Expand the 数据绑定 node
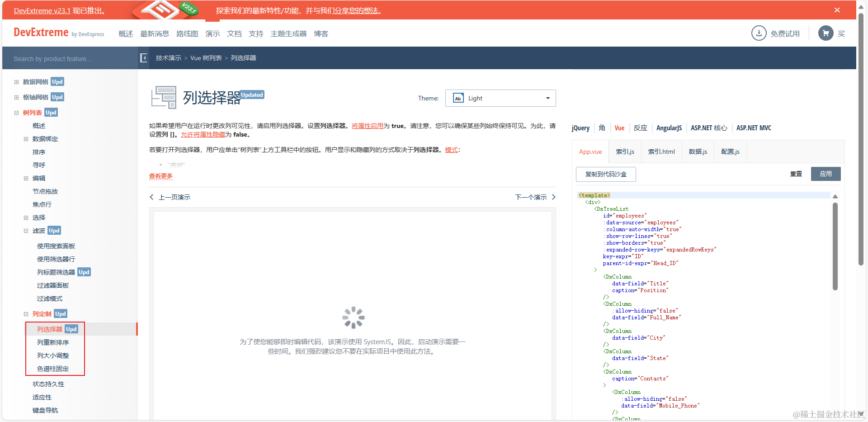Screen dimensions: 868x422 (x=26, y=139)
